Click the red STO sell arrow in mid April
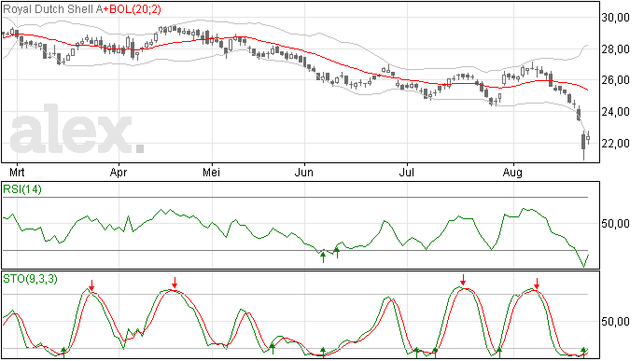 pos(175,282)
